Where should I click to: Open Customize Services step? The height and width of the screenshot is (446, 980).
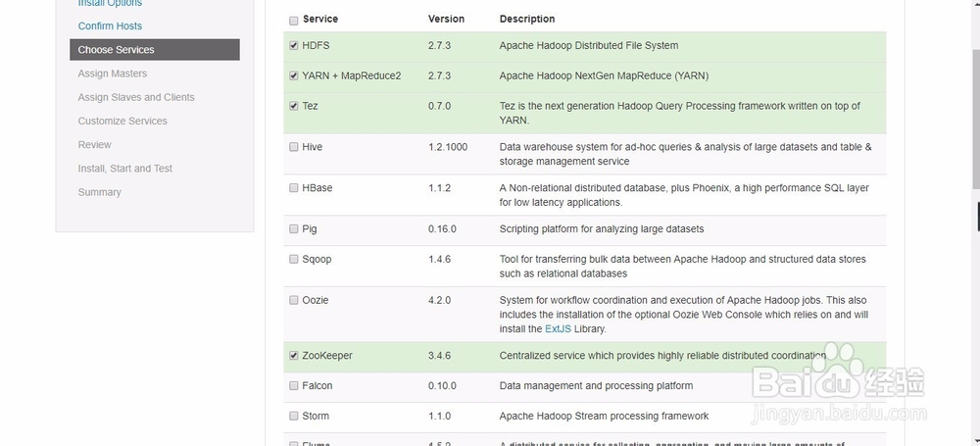122,121
